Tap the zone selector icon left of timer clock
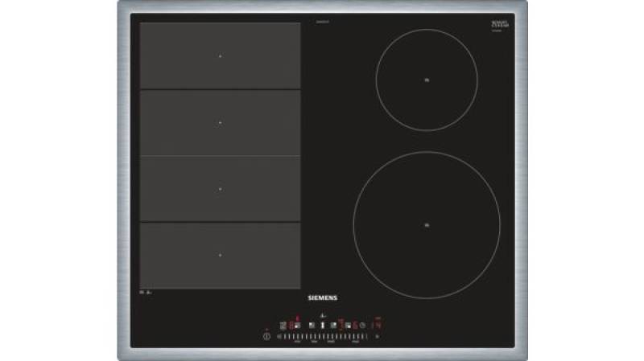 click(x=348, y=326)
